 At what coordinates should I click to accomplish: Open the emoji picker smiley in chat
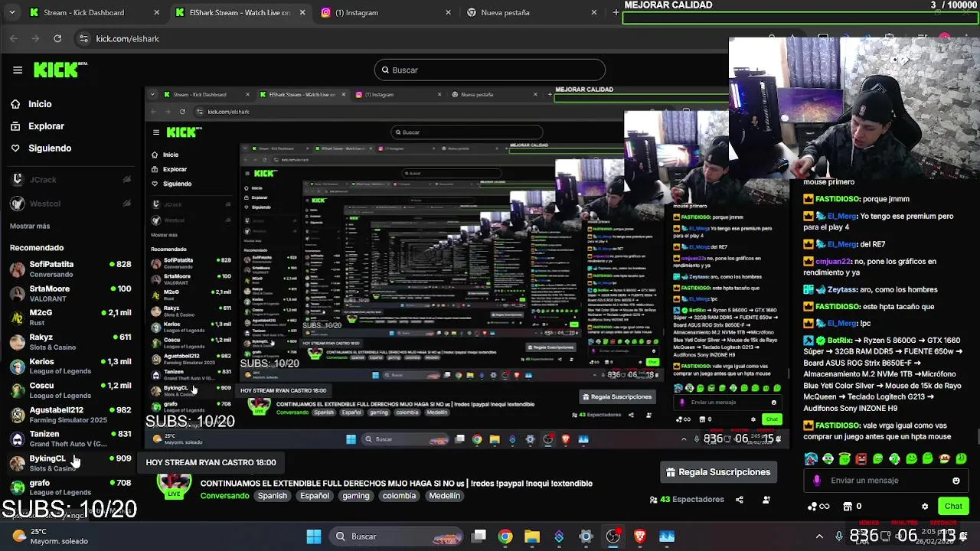(x=955, y=481)
